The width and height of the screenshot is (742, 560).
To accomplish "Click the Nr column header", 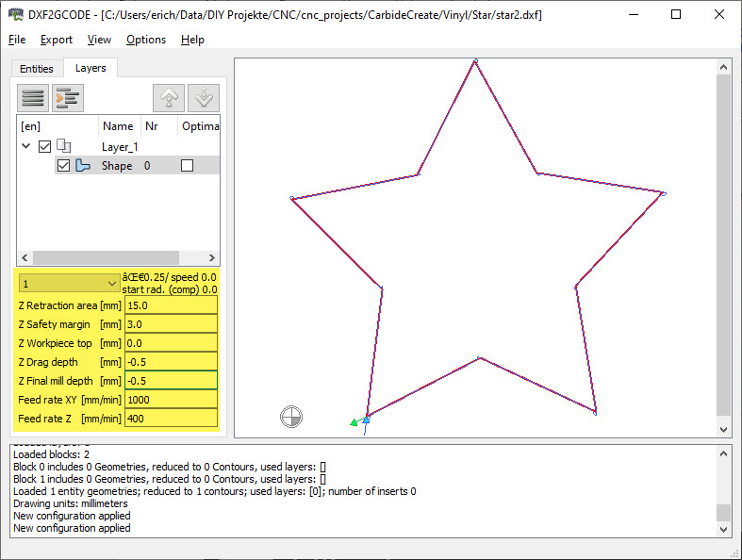I will point(151,126).
